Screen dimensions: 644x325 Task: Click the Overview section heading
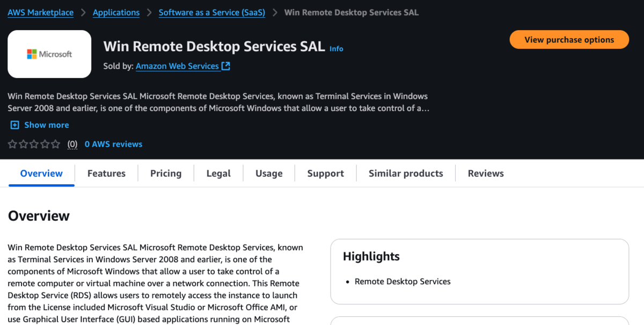[x=39, y=216]
